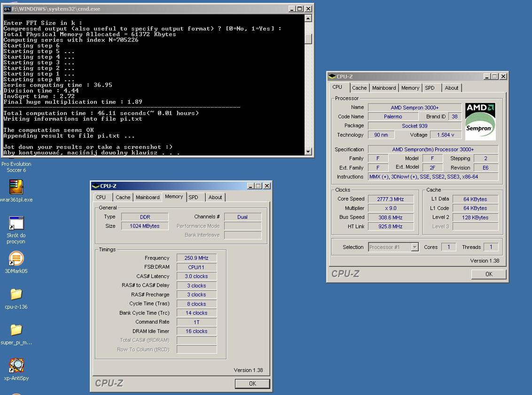Select the CPU tab in the Processor window
The height and width of the screenshot is (395, 532).
[337, 87]
